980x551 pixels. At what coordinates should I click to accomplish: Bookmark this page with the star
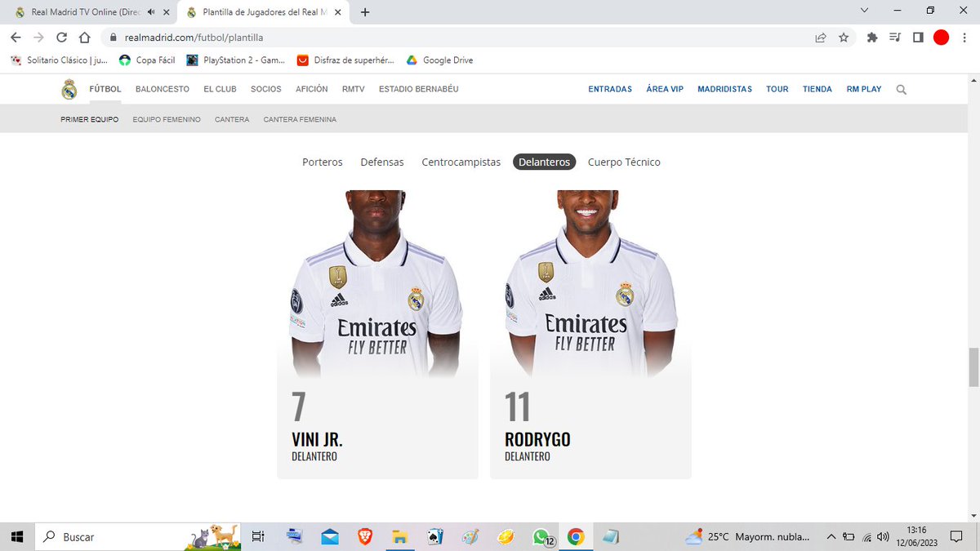[x=844, y=38]
